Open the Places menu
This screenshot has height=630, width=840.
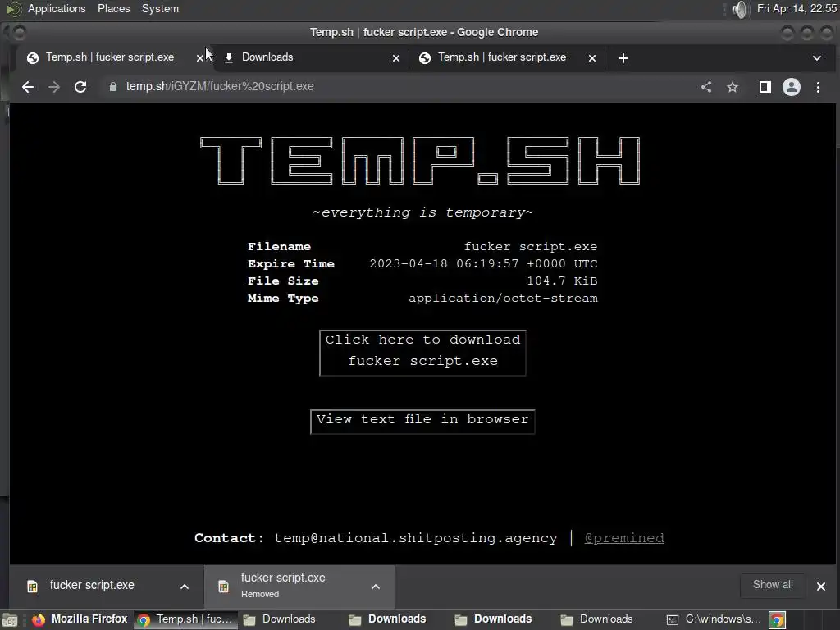pos(113,8)
